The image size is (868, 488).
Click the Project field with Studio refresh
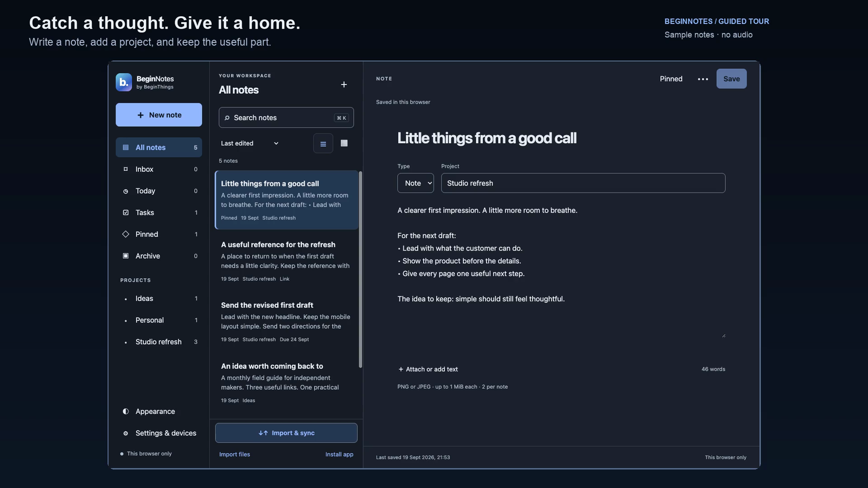[583, 183]
